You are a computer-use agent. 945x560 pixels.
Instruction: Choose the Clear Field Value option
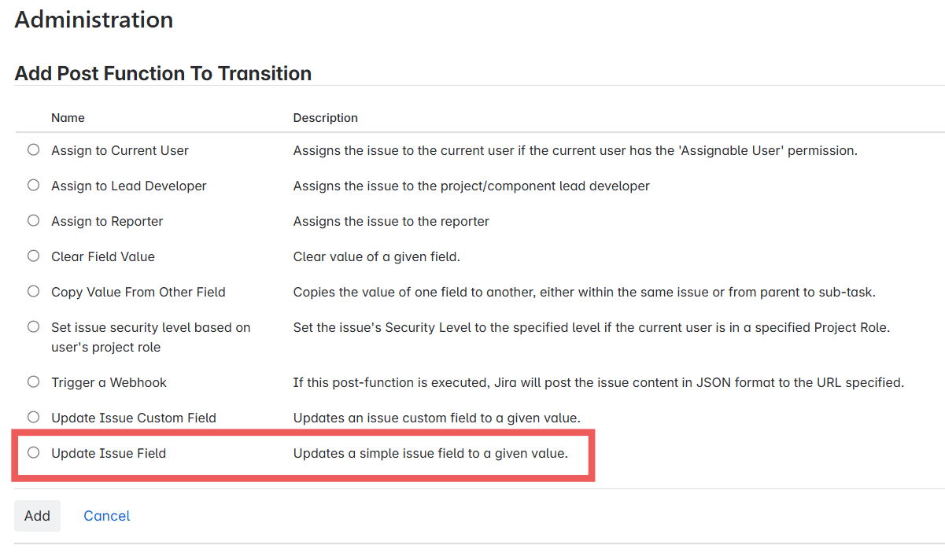point(33,256)
